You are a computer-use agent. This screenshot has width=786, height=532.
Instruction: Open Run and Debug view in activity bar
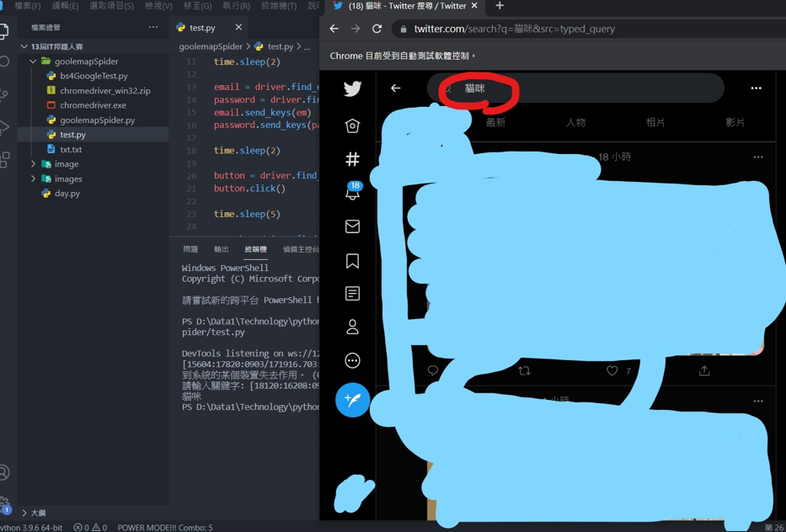tap(4, 127)
